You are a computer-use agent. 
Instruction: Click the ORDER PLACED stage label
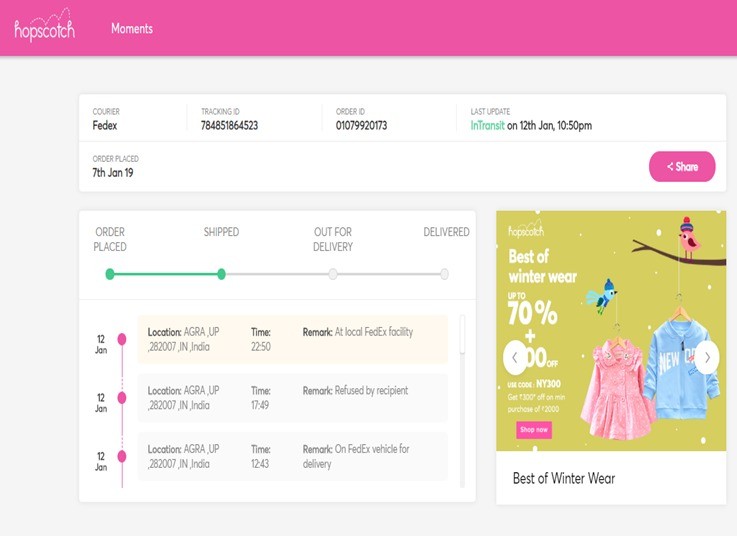[x=110, y=239]
